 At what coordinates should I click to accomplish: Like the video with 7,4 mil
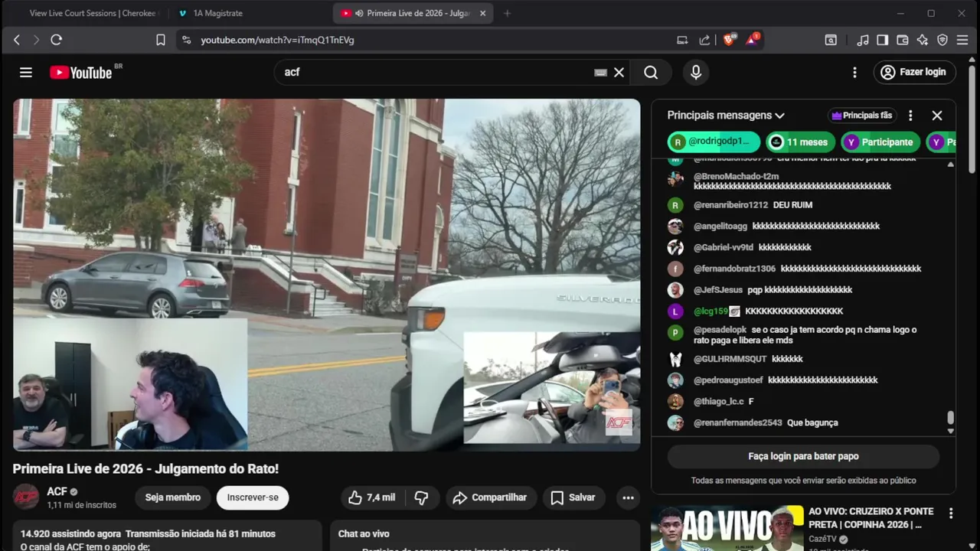coord(372,497)
